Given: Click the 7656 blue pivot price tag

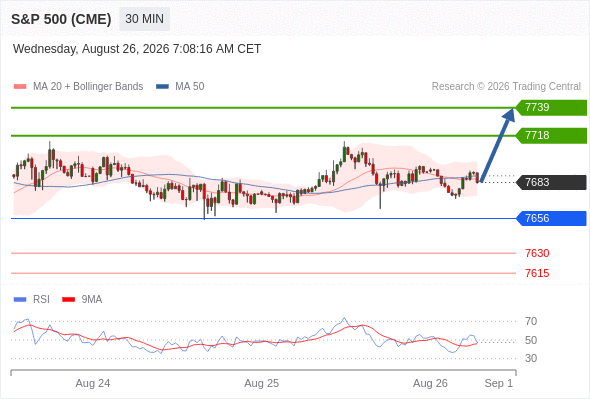Looking at the screenshot, I should pos(551,218).
